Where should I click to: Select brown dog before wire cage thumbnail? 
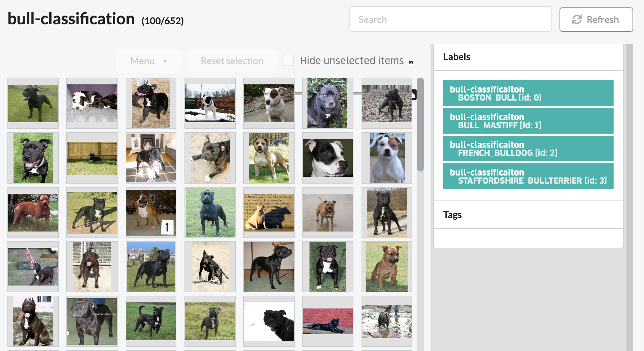[92, 267]
